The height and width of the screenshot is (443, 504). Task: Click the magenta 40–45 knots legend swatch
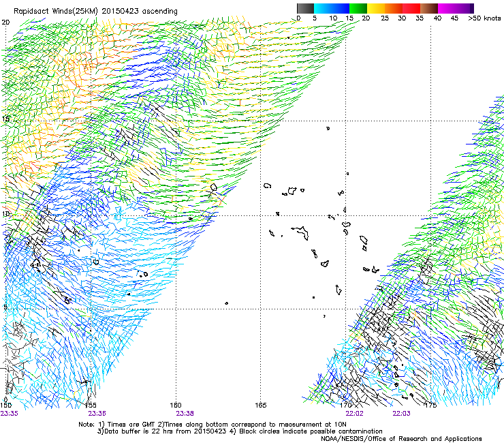(447, 8)
